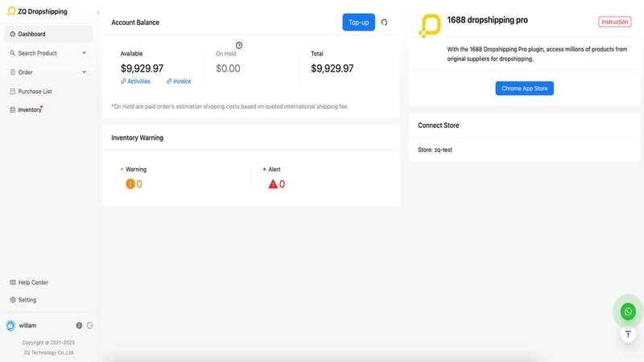The width and height of the screenshot is (644, 362).
Task: Go to Dashboard in the sidebar
Action: [x=48, y=34]
